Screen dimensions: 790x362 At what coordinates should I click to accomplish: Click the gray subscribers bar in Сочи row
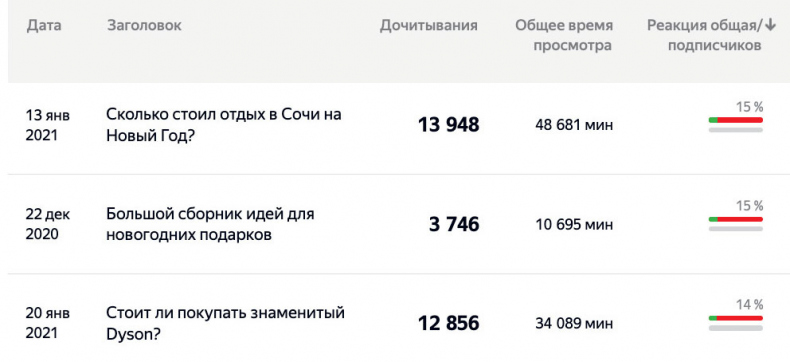736,130
